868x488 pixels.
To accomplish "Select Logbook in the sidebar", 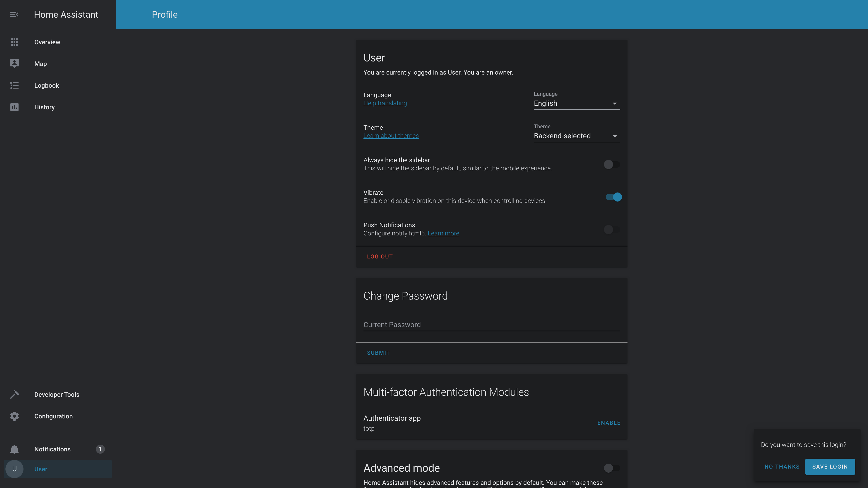I will (47, 86).
